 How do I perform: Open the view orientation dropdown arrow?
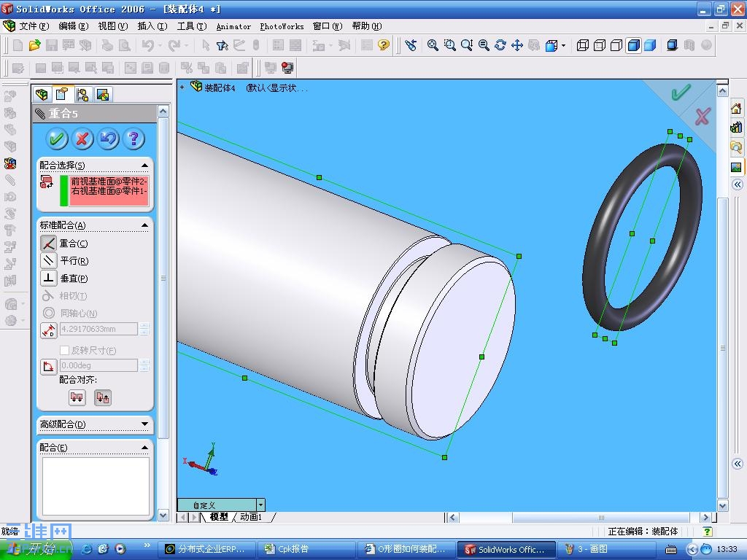(x=564, y=46)
